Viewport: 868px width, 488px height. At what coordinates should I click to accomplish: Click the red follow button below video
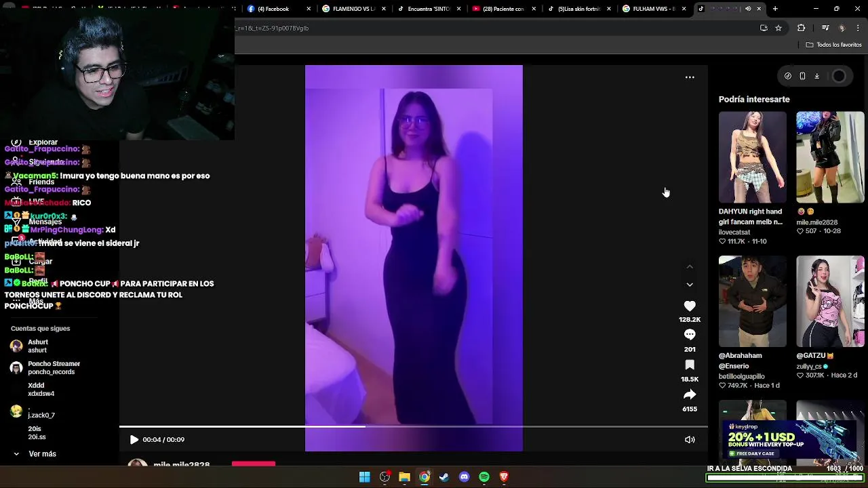pyautogui.click(x=254, y=464)
